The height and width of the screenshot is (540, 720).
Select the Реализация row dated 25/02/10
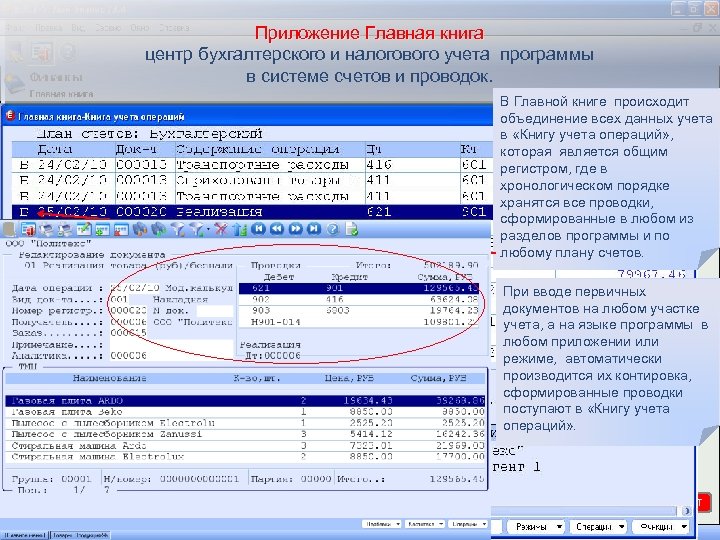252,212
